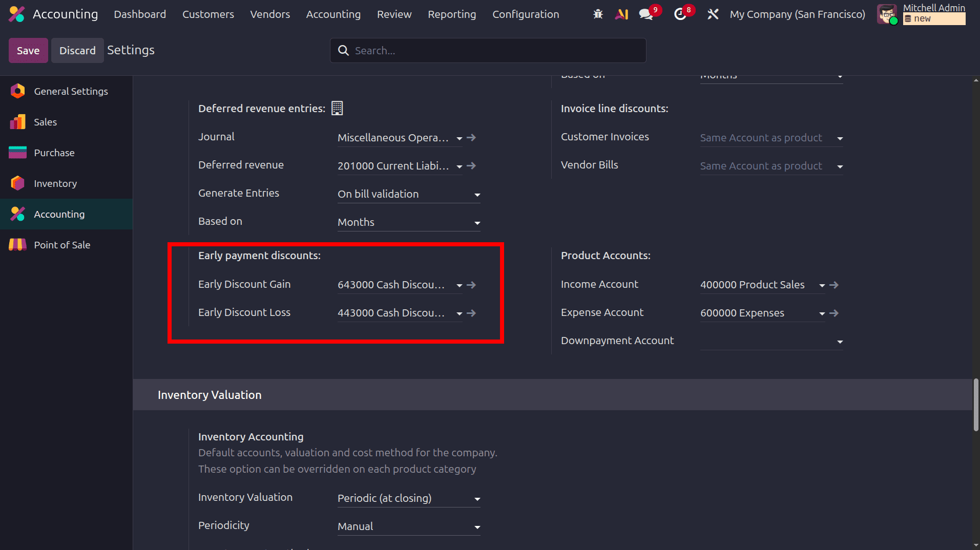Open the Discuss messages icon
980x550 pixels.
coord(645,14)
